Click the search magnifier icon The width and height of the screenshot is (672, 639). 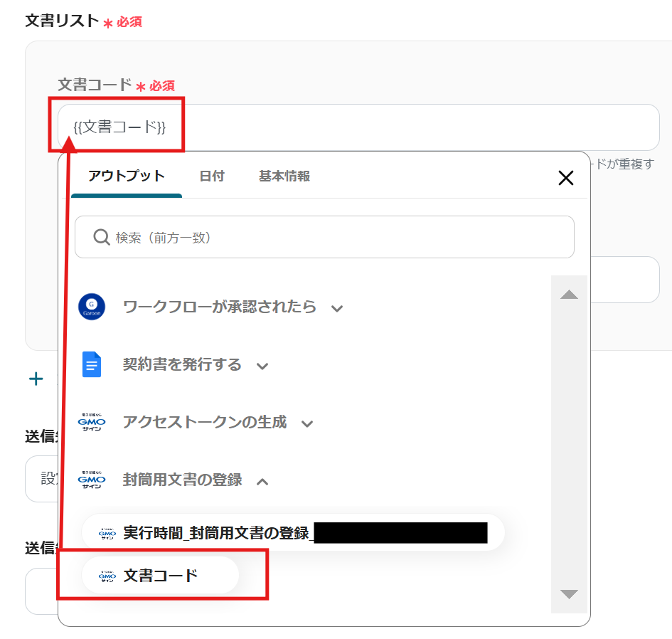pyautogui.click(x=102, y=237)
